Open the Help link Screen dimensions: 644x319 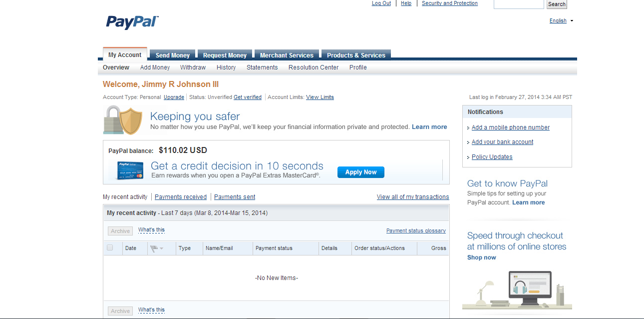[x=406, y=3]
